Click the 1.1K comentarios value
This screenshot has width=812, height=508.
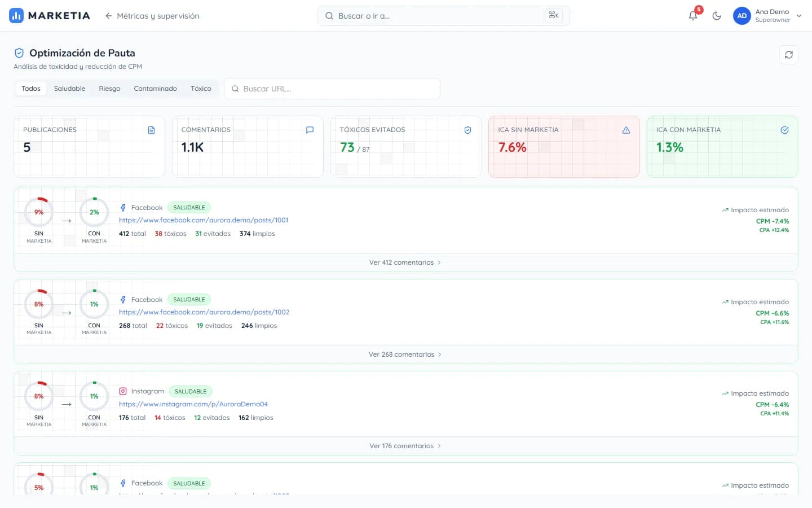click(192, 147)
